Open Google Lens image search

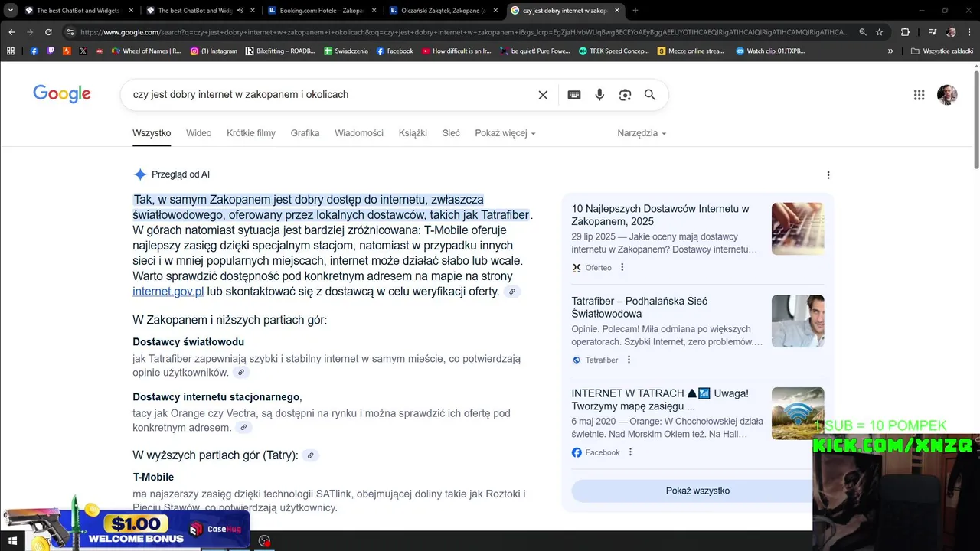coord(625,95)
